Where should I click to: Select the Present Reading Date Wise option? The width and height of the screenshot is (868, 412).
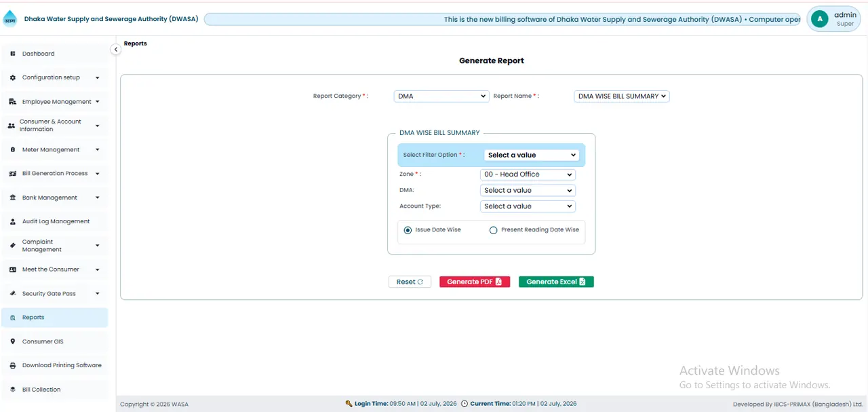[x=494, y=230]
